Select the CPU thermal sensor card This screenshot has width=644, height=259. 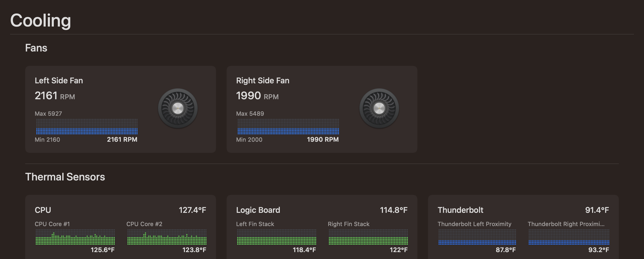coord(121,228)
